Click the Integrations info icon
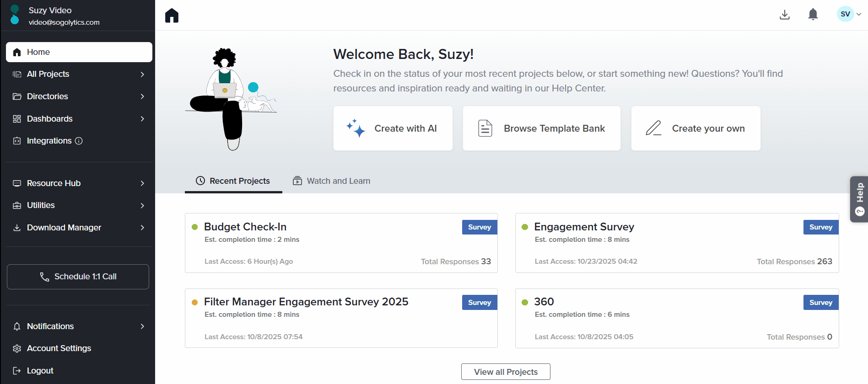This screenshot has width=868, height=384. pos(79,141)
